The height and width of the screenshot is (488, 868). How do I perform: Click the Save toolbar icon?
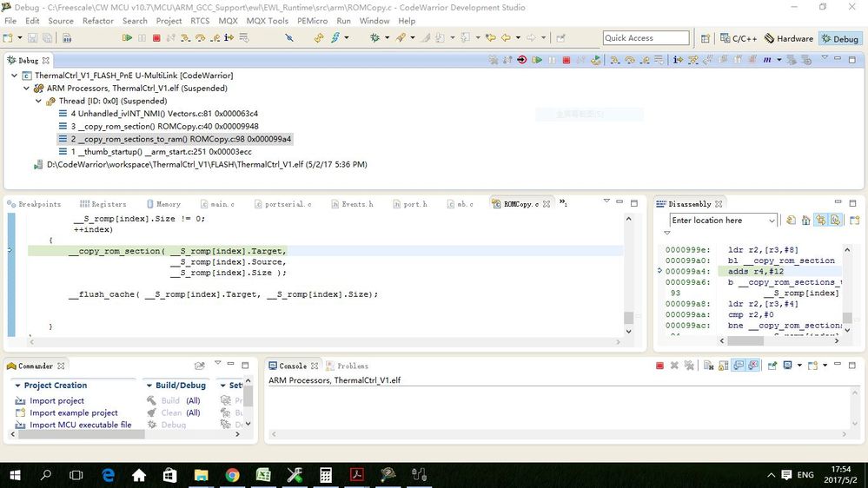tap(33, 37)
